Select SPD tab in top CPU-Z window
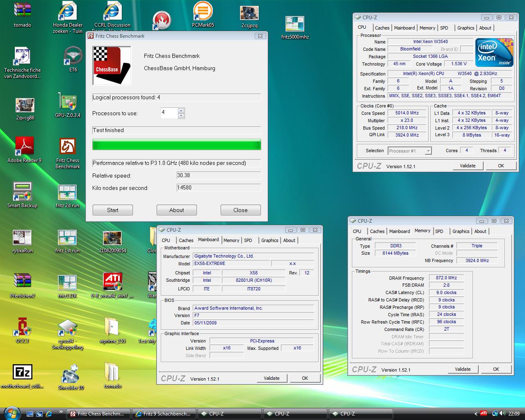This screenshot has width=525, height=420. [444, 28]
